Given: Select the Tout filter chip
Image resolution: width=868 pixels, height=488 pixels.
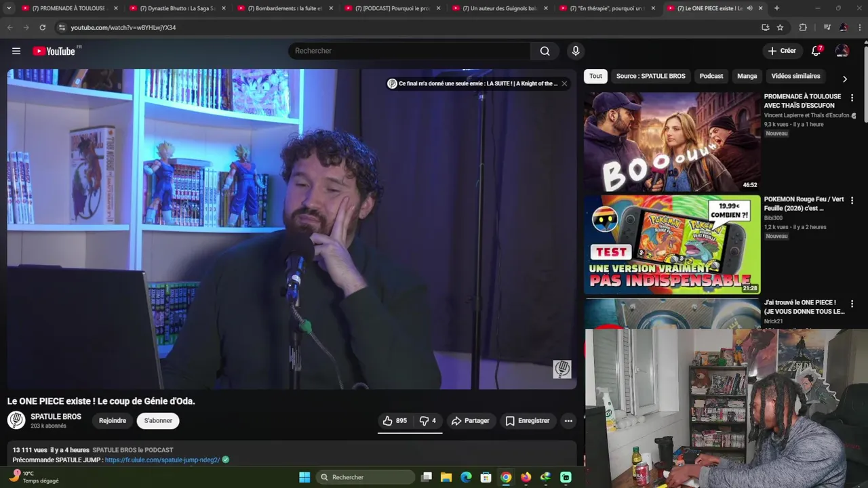Looking at the screenshot, I should pyautogui.click(x=595, y=76).
